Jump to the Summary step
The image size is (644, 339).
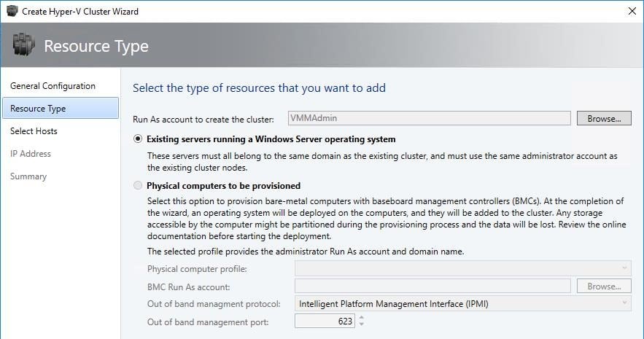pos(28,176)
